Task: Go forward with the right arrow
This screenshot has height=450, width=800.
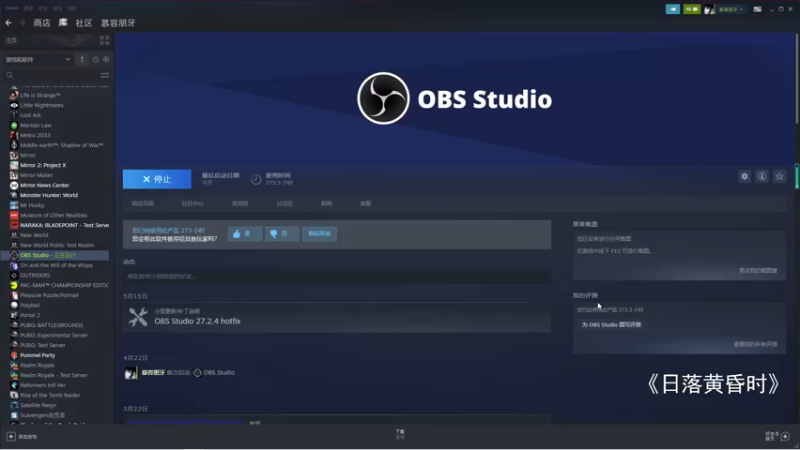Action: pyautogui.click(x=22, y=23)
